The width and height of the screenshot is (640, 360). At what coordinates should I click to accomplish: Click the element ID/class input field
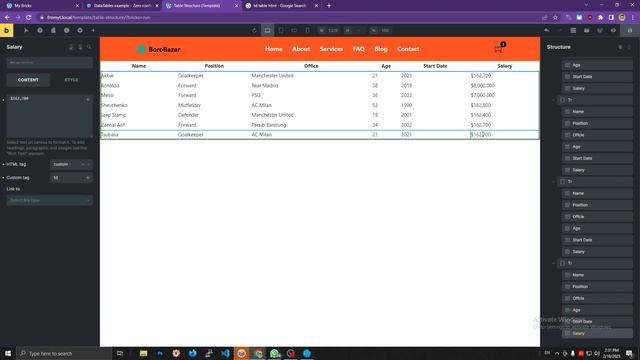pyautogui.click(x=49, y=62)
